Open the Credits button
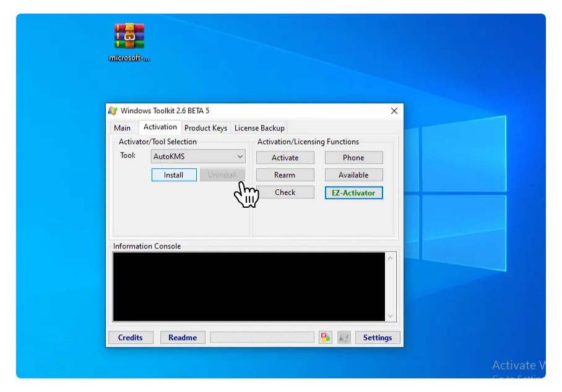 point(131,338)
